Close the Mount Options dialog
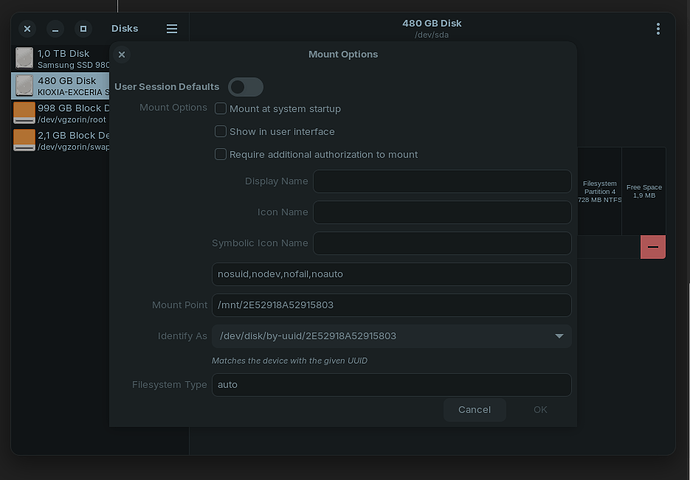The height and width of the screenshot is (480, 690). pyautogui.click(x=122, y=55)
